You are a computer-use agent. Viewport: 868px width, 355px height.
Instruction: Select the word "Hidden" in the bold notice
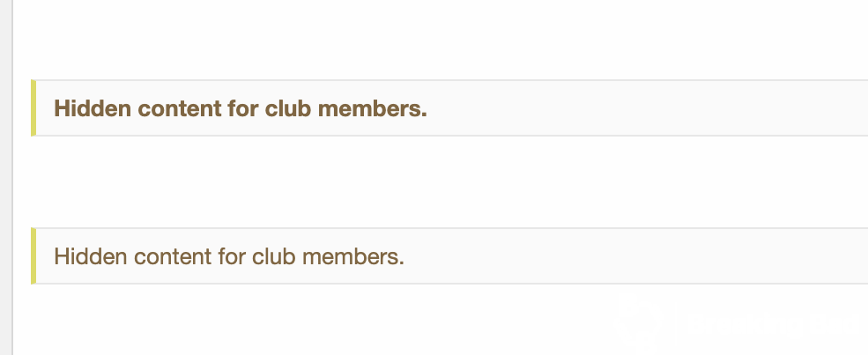[93, 108]
